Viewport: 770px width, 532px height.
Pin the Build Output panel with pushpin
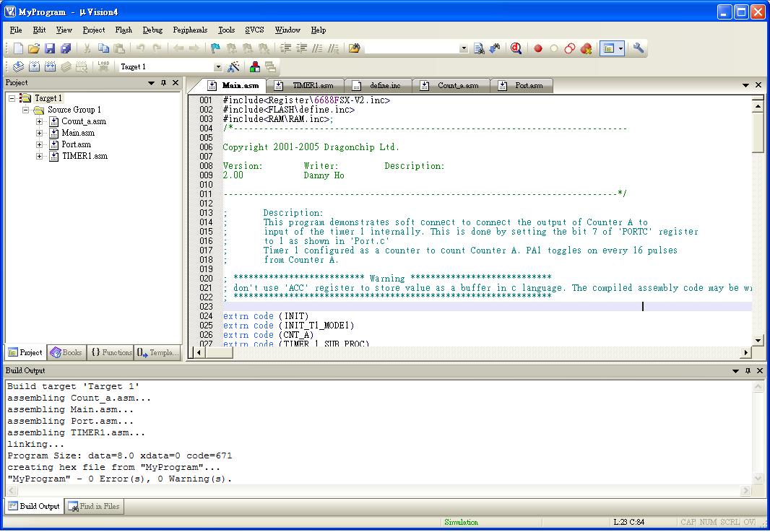coord(748,370)
